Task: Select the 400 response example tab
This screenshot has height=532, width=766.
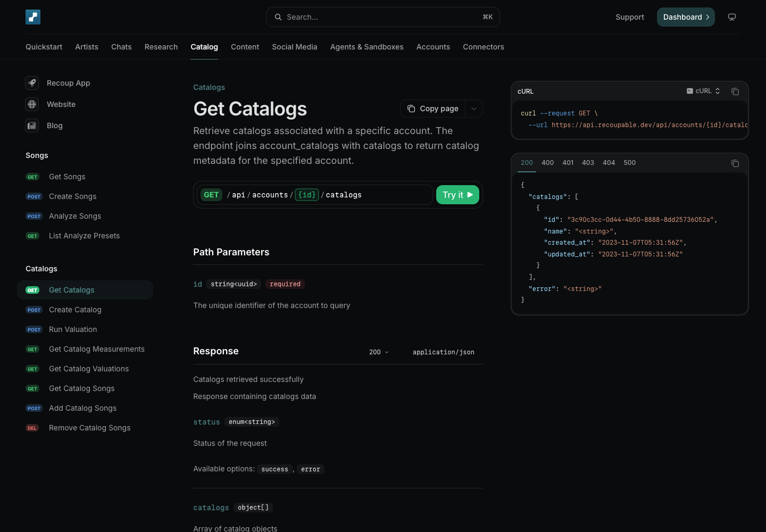Action: 547,163
